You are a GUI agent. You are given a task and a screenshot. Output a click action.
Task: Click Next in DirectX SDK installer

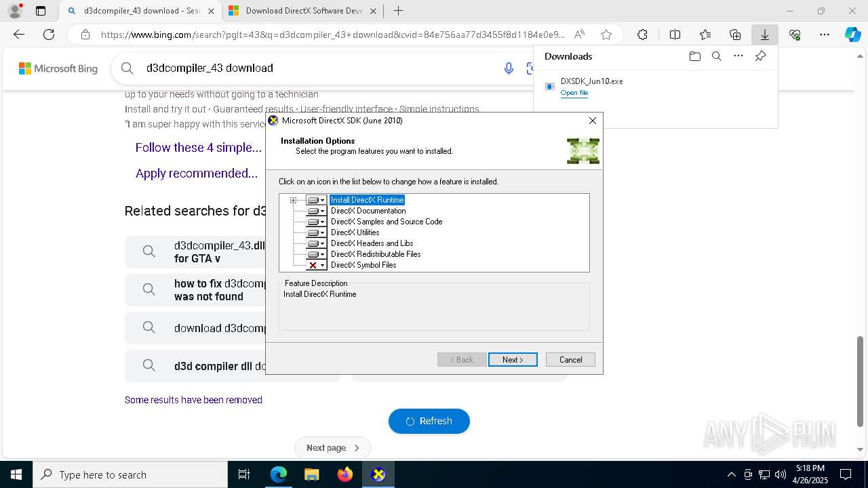tap(513, 360)
